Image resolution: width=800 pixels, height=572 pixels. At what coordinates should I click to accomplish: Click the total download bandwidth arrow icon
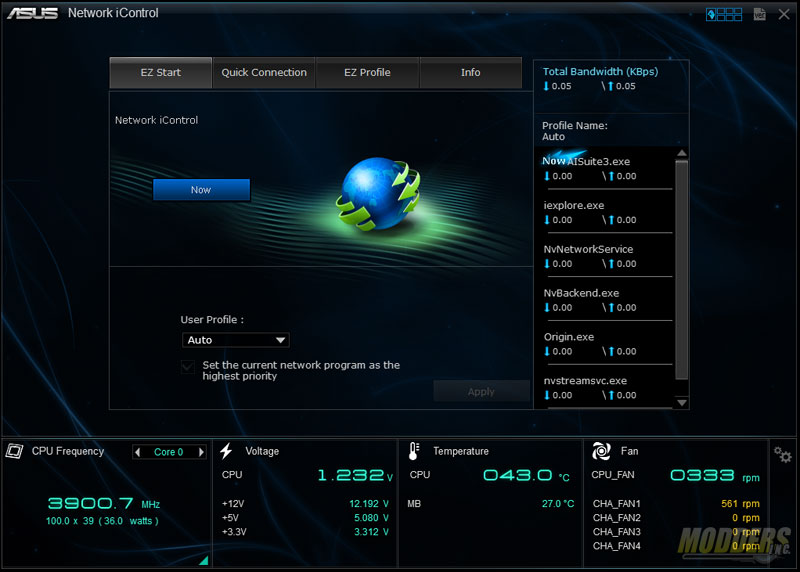(x=546, y=86)
